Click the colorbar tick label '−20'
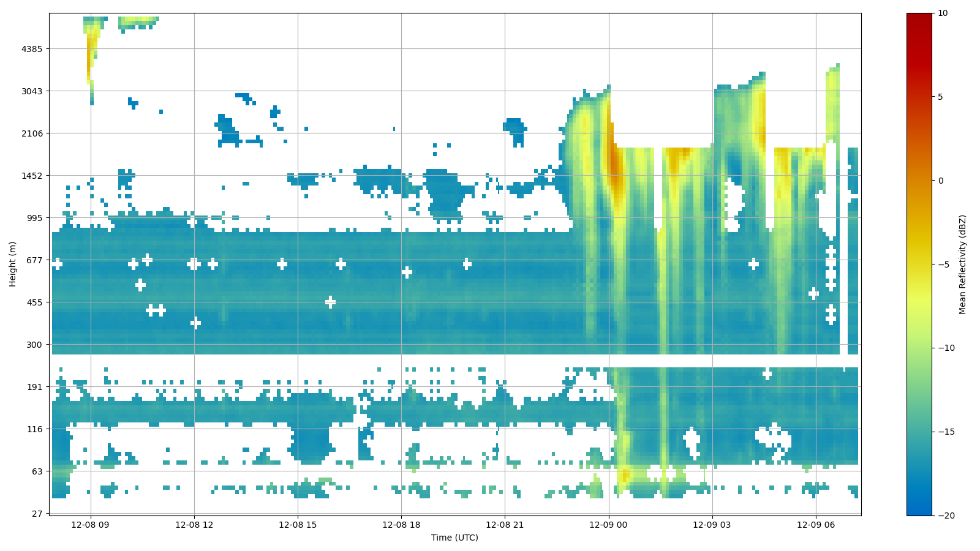Screen dimensions: 980x551 coord(946,515)
